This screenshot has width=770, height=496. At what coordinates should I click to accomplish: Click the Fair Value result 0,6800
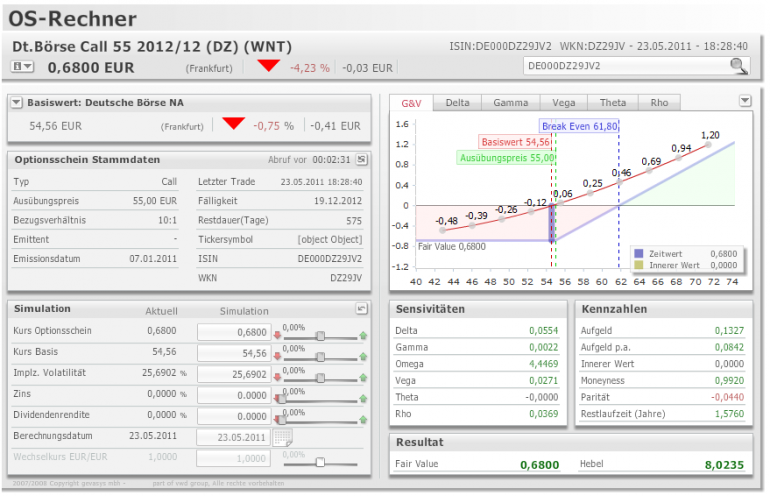pyautogui.click(x=540, y=465)
